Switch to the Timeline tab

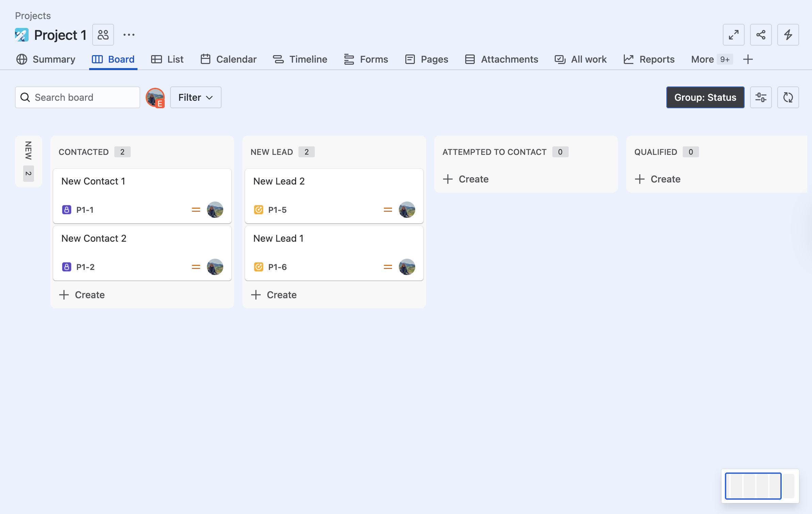coord(300,59)
